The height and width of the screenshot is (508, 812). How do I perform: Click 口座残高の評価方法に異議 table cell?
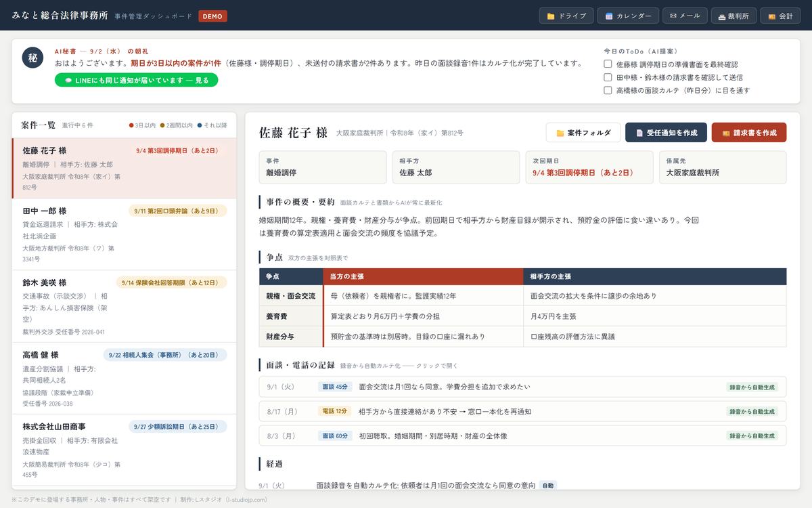(655, 337)
